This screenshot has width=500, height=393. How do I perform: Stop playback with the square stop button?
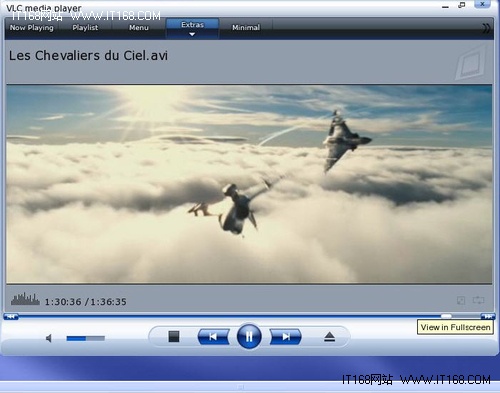point(174,336)
